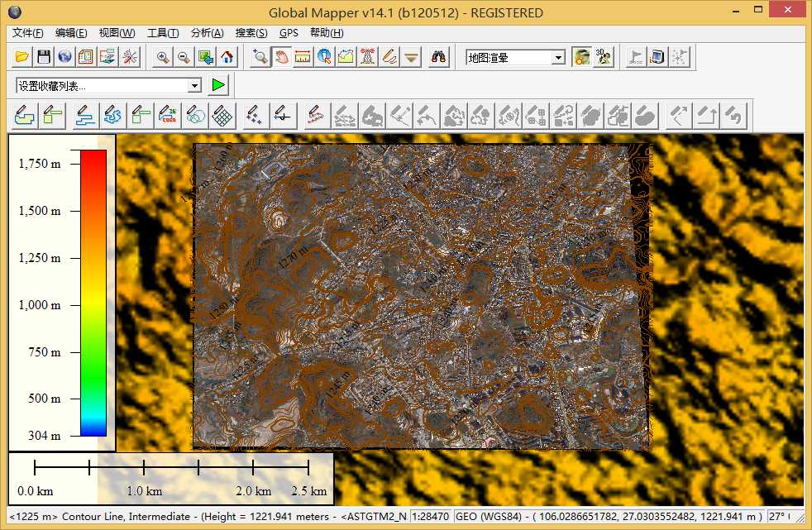This screenshot has height=530, width=812.
Task: Click the distance scale bar on map
Action: click(x=171, y=468)
